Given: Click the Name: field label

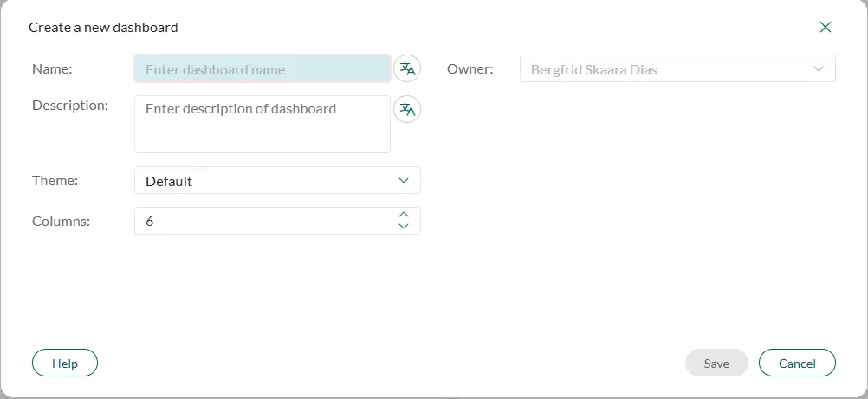Looking at the screenshot, I should 52,69.
